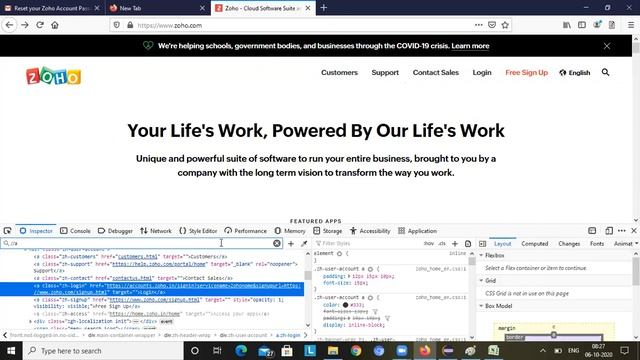Click the Contact Sales link

436,73
